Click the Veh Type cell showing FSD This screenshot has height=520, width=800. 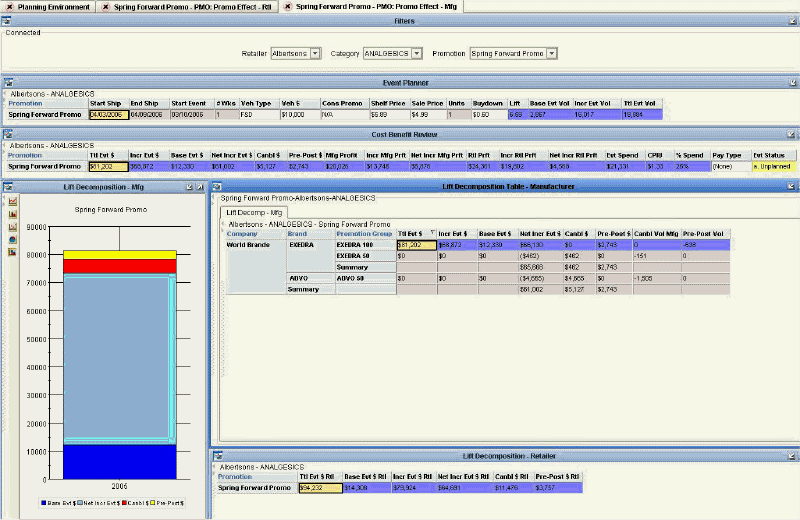point(259,115)
